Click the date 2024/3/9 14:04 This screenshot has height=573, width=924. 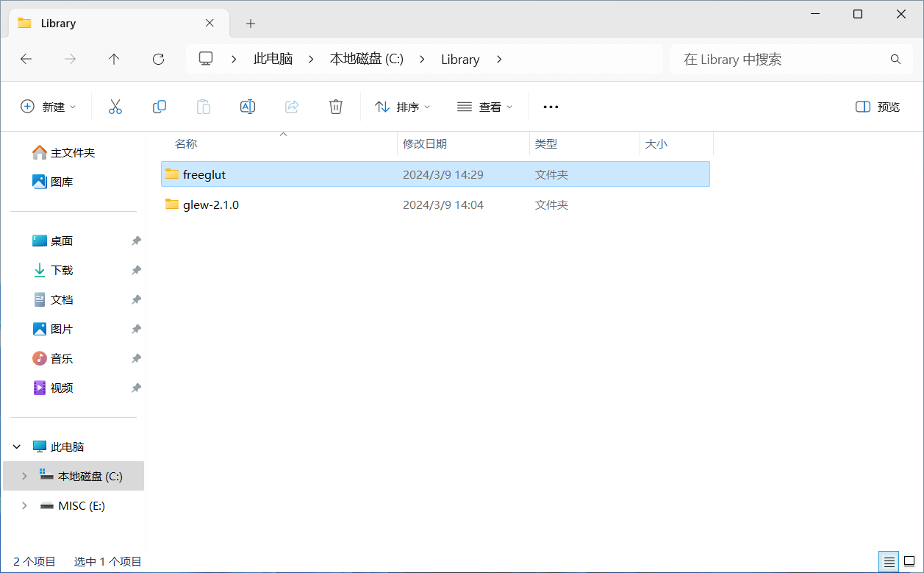443,204
